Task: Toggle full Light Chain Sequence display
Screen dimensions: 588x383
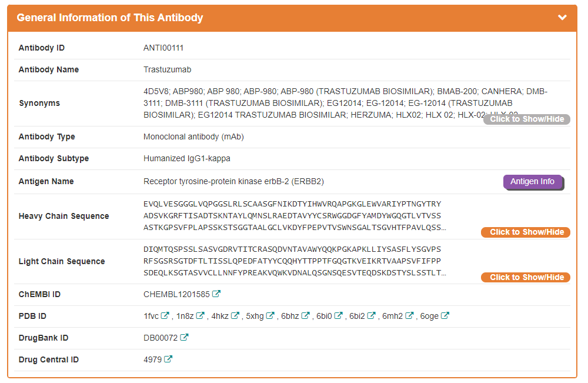Action: click(526, 278)
